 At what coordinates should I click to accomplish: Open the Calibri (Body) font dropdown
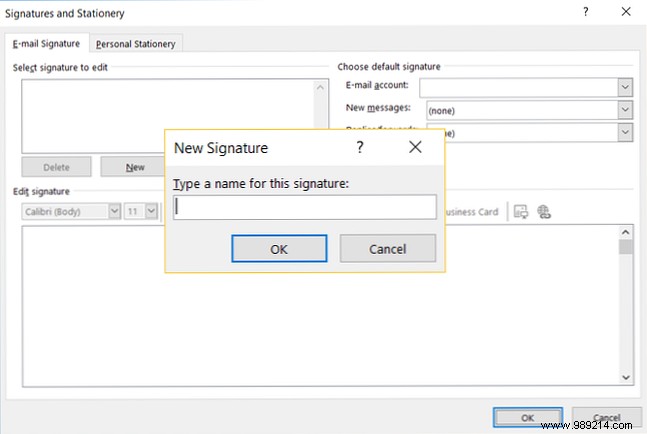pyautogui.click(x=115, y=212)
